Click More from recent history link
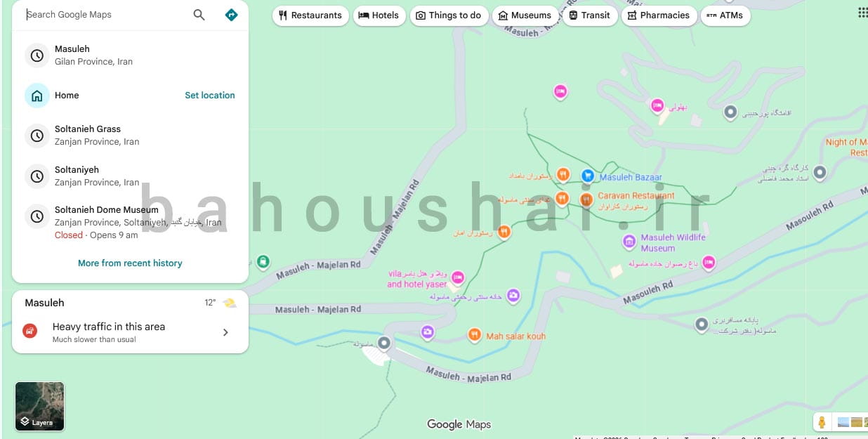This screenshot has width=868, height=439. coord(130,263)
